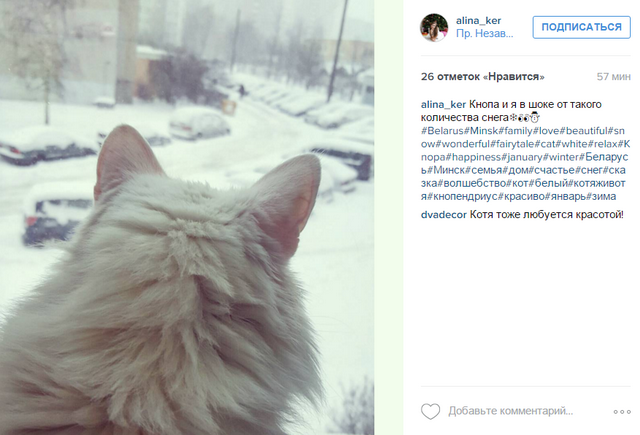Viewport: 640px width, 435px height.
Task: Open the #Minsk hashtag
Action: (x=481, y=131)
